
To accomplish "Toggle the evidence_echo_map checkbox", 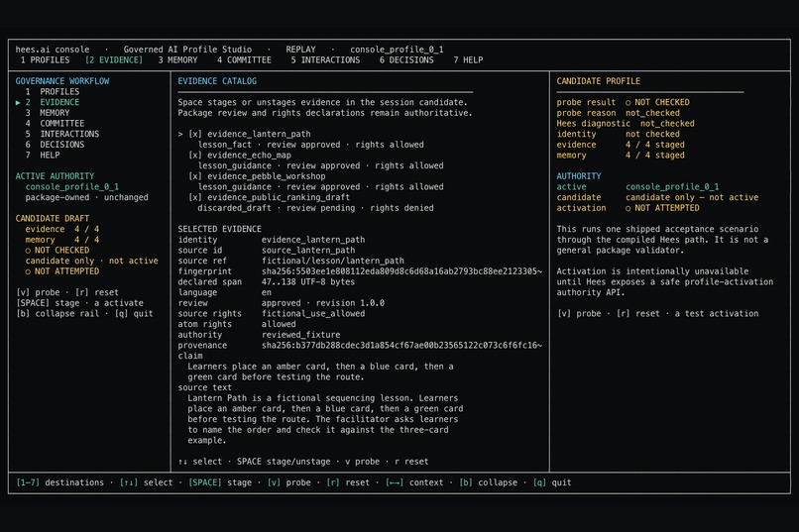I will pos(194,156).
